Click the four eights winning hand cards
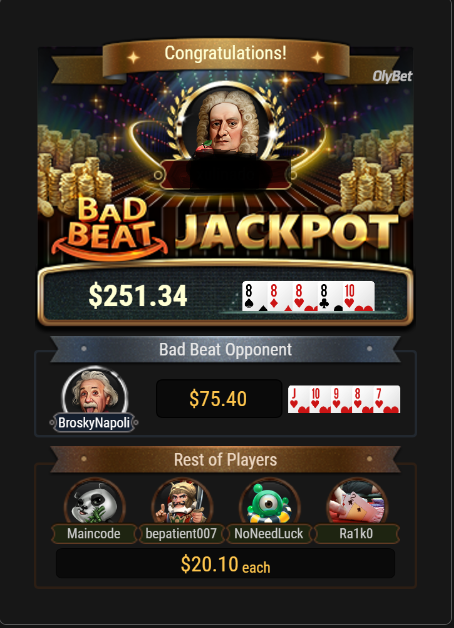Viewport: 454px width, 628px height. (x=308, y=296)
